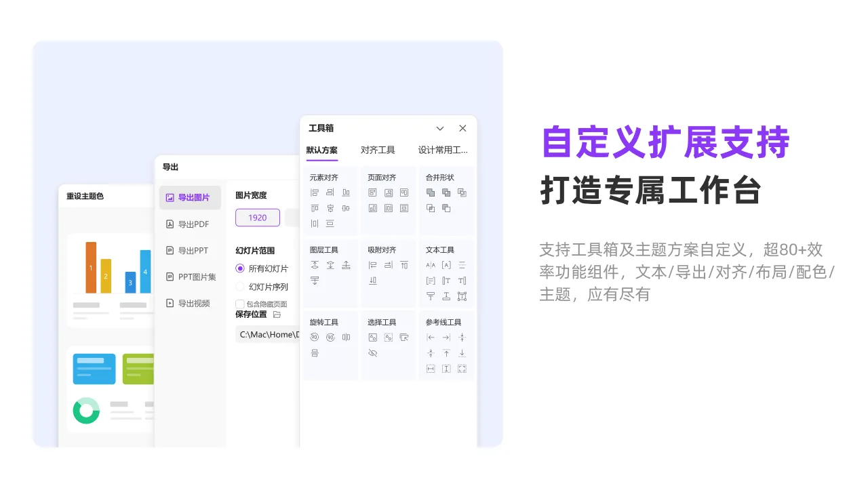Click the C:\Mac\Home save path field
The height and width of the screenshot is (488, 868).
[268, 334]
